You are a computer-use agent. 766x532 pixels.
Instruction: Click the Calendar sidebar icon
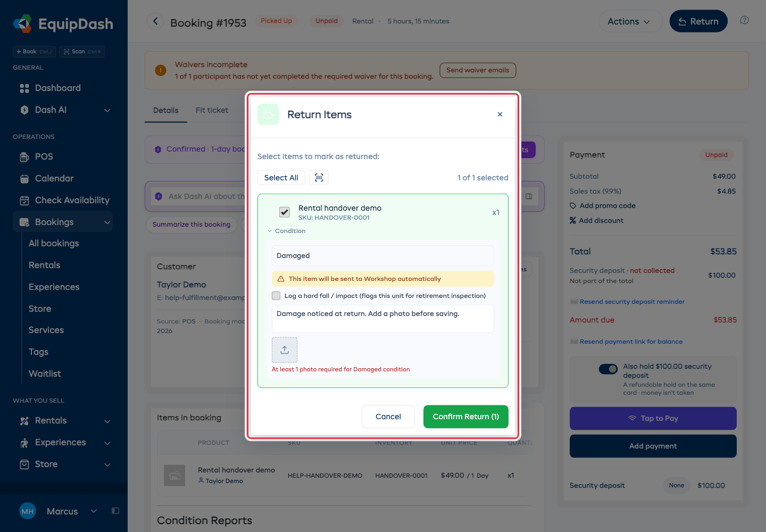24,179
